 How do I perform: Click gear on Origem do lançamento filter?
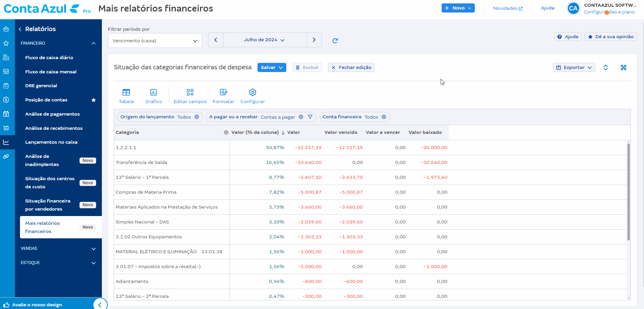(197, 117)
